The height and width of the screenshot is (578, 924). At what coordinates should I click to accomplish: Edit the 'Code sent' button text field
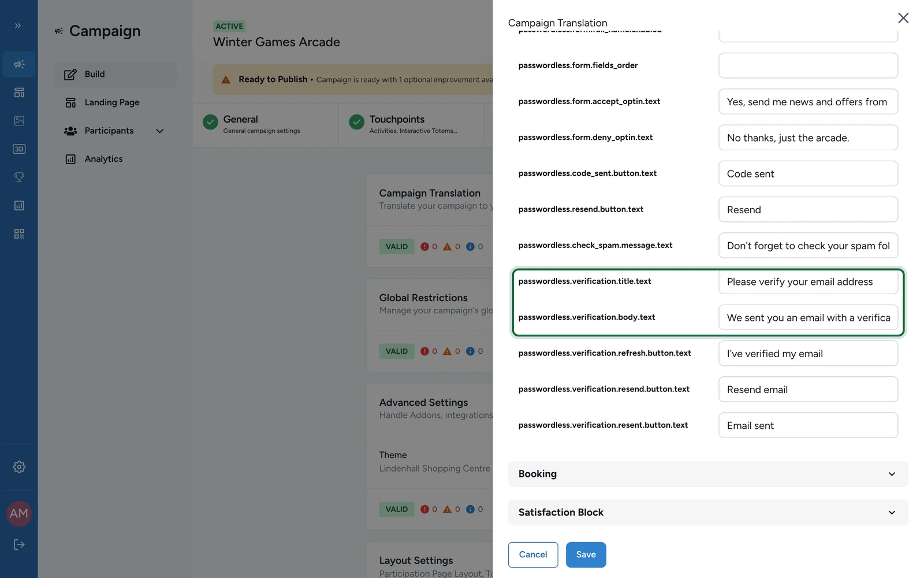coord(808,173)
